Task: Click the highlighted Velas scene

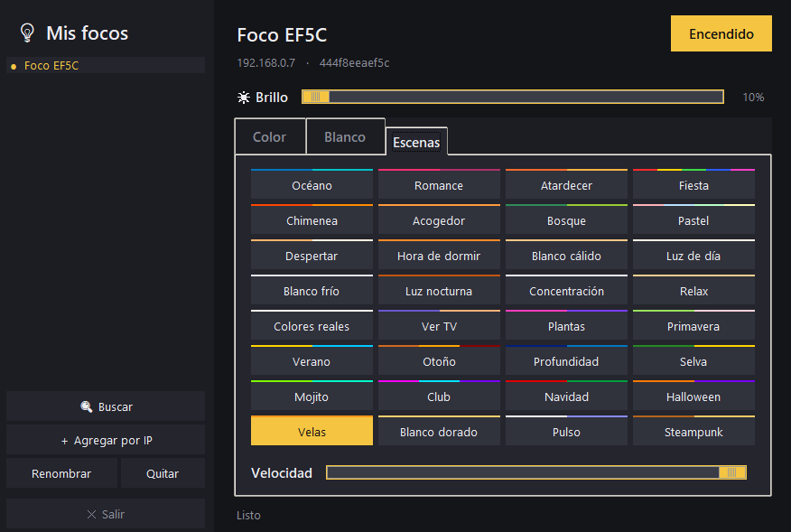Action: point(312,431)
